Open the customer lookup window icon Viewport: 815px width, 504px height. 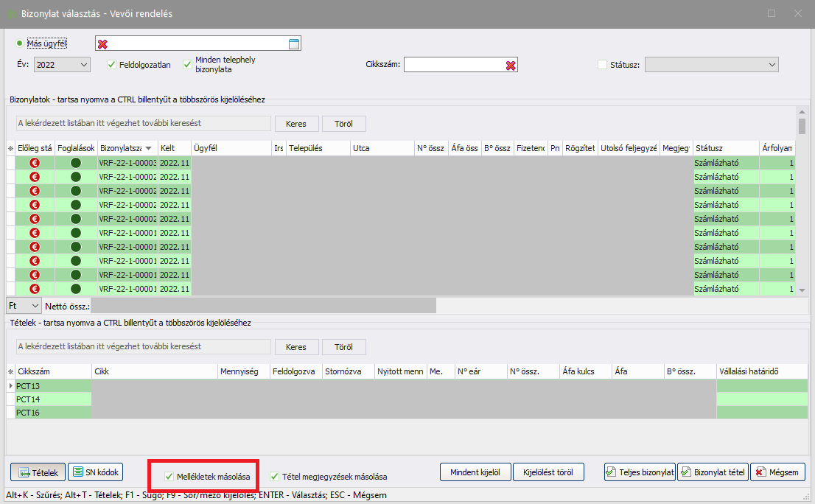coord(293,44)
